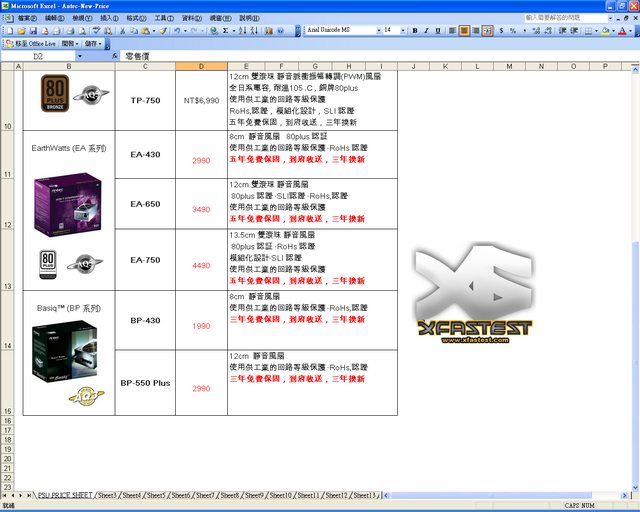Click 儲存 button on Office Live bar
The height and width of the screenshot is (512, 640).
[93, 44]
